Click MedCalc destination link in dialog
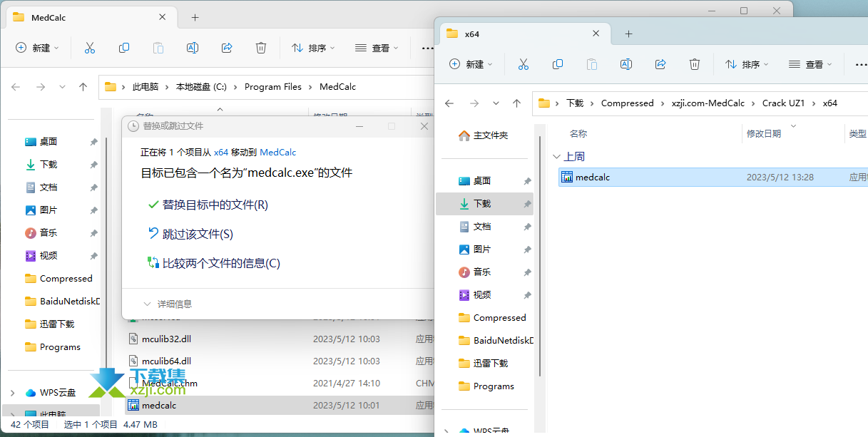Screen dimensions: 868x437 (278, 152)
